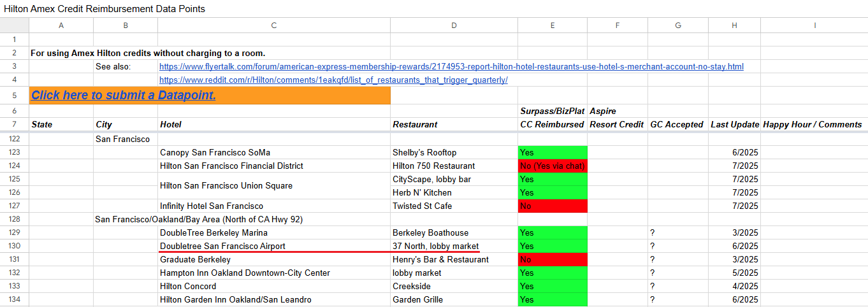
Task: Select the question mark for Graduate Berkeley
Action: click(x=653, y=260)
